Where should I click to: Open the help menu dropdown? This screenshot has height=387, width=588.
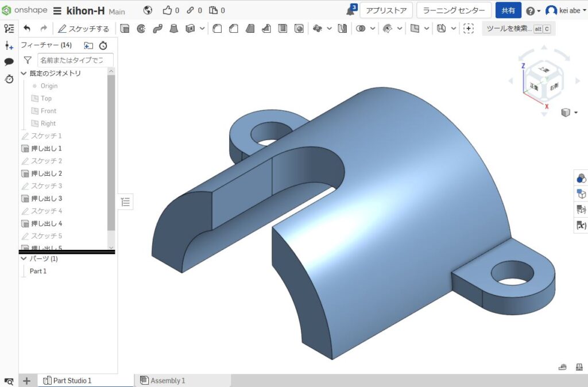[533, 11]
